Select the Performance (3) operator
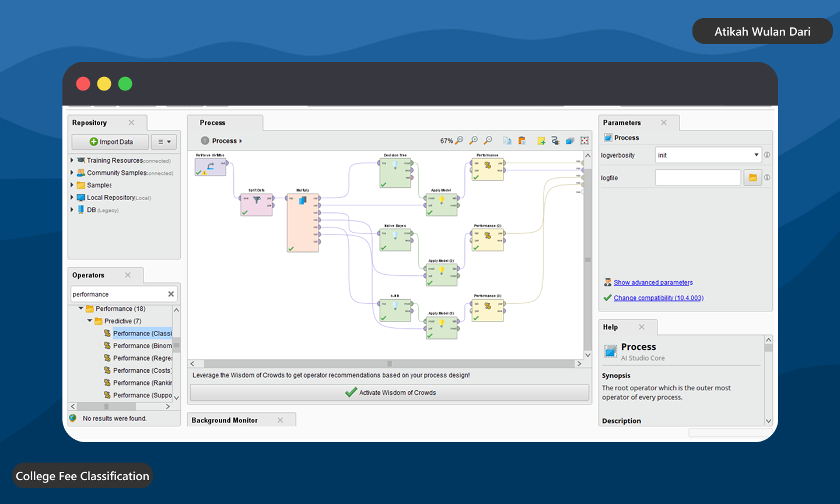Image resolution: width=840 pixels, height=504 pixels. pyautogui.click(x=488, y=310)
